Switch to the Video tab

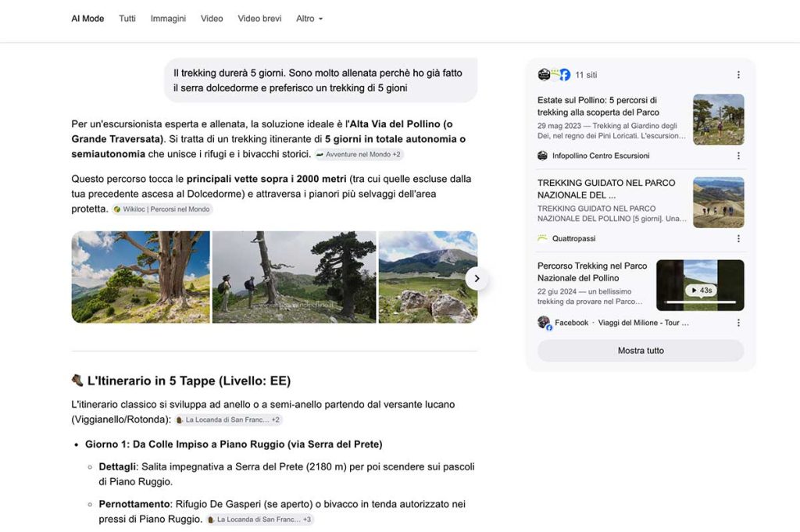211,19
